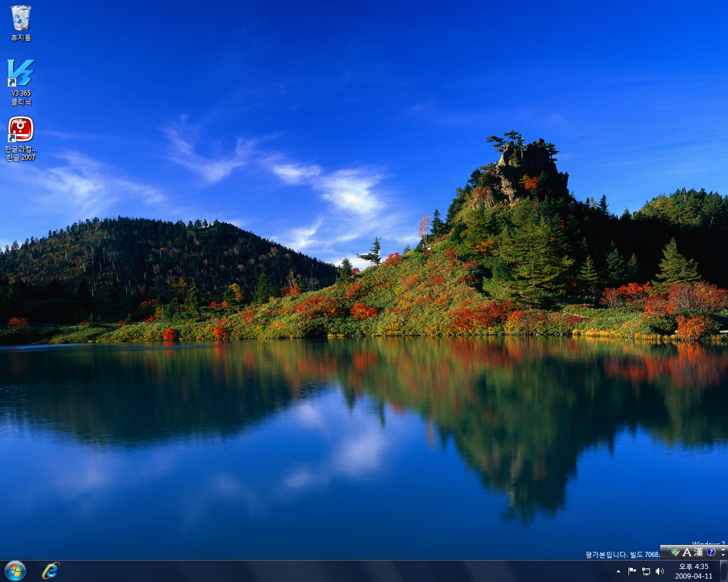Open the Windows Start menu orb
Viewport: 728px width, 582px height.
click(x=15, y=571)
